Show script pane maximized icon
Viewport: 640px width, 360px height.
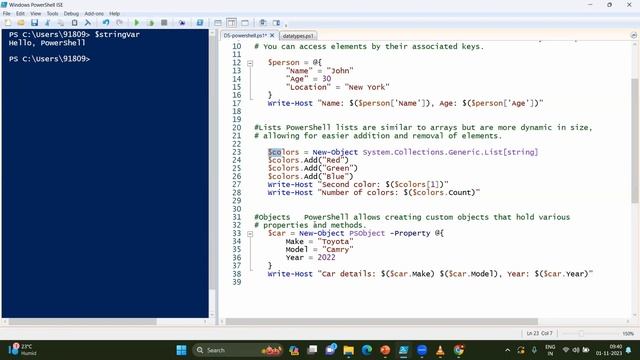tap(245, 23)
